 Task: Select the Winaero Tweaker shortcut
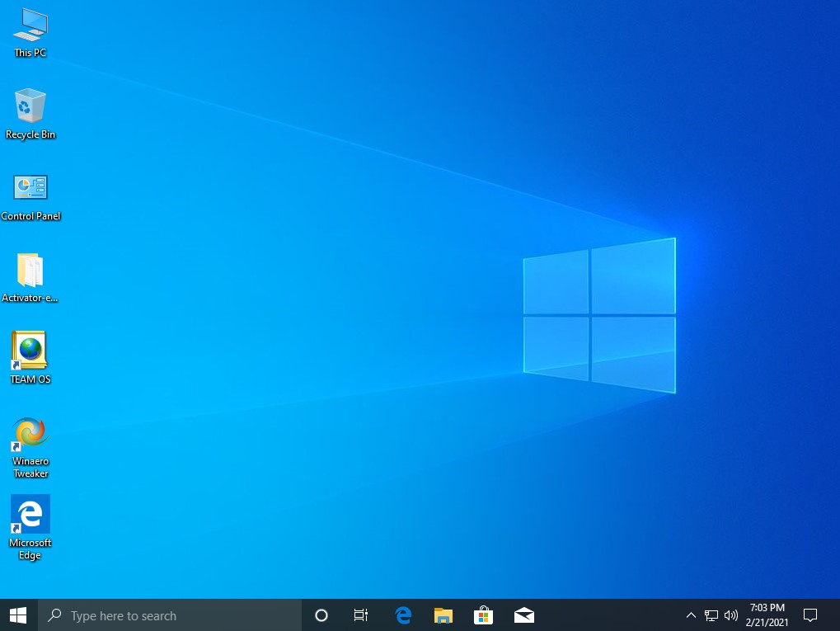click(x=31, y=447)
